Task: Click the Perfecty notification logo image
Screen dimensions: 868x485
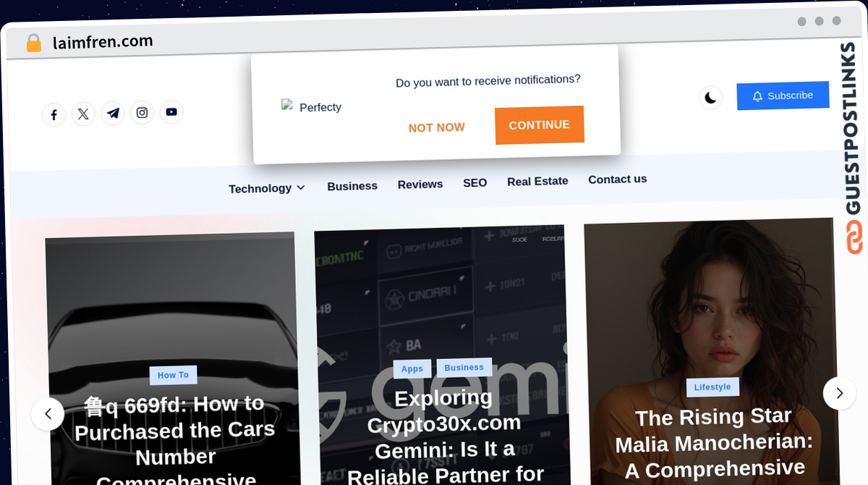Action: coord(286,105)
